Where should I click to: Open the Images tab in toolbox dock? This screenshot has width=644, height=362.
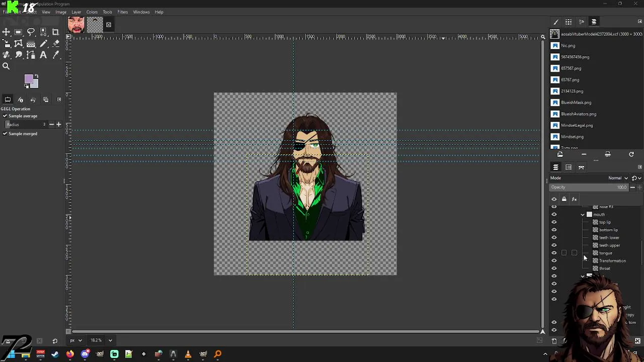(x=46, y=100)
